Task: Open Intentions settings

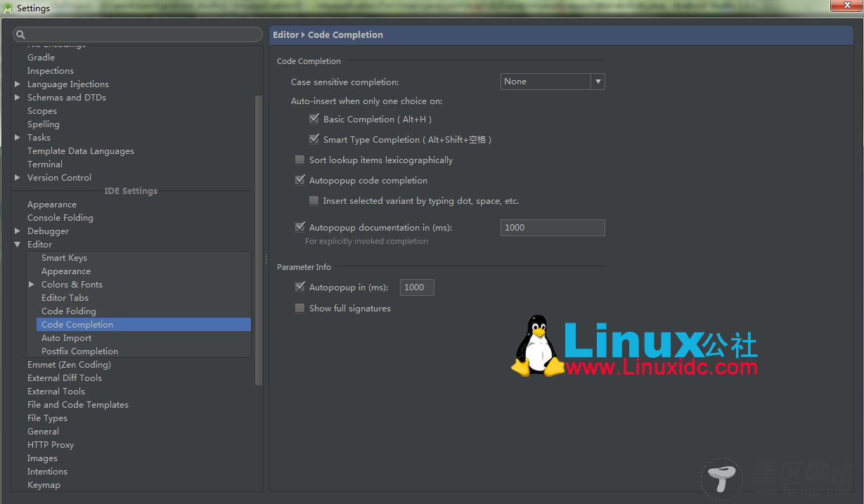Action: click(x=47, y=472)
